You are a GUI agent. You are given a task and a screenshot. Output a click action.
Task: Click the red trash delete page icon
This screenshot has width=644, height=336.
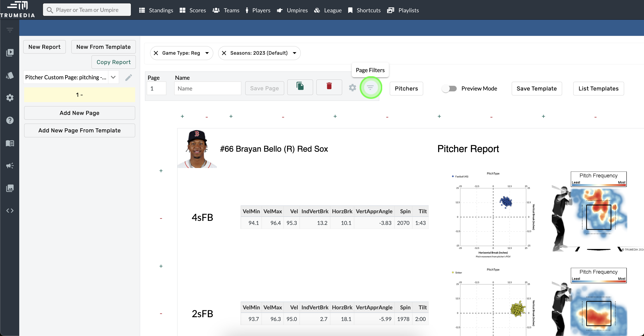329,86
